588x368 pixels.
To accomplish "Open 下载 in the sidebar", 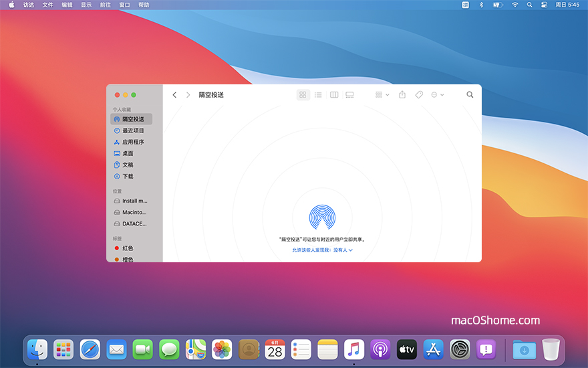I will coord(131,176).
